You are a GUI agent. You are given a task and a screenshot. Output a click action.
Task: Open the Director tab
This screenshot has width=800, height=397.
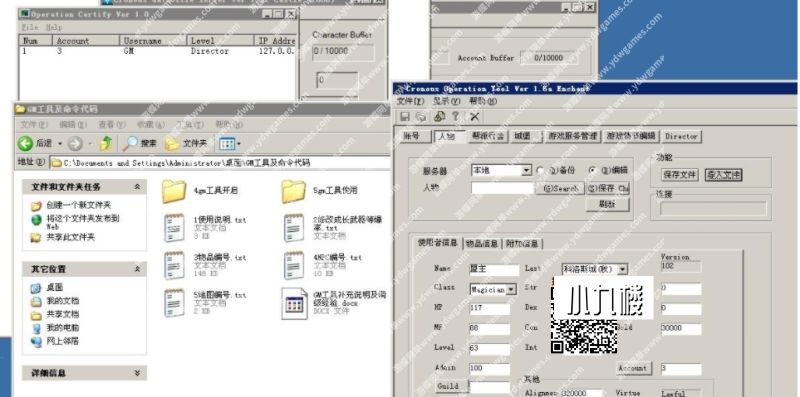point(681,136)
